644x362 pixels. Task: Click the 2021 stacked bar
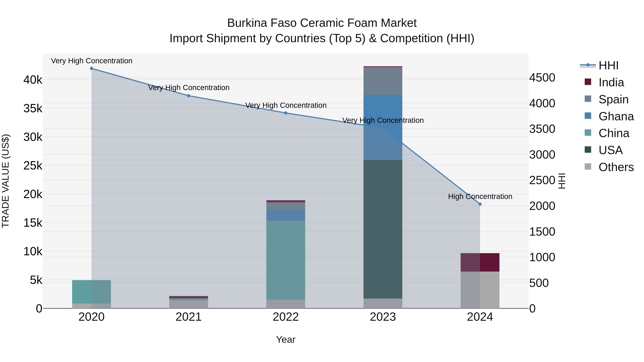[x=189, y=302]
